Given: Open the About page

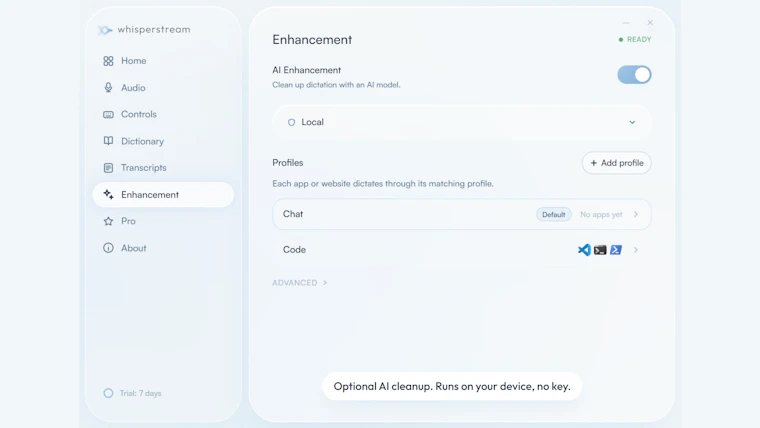Looking at the screenshot, I should 163,248.
